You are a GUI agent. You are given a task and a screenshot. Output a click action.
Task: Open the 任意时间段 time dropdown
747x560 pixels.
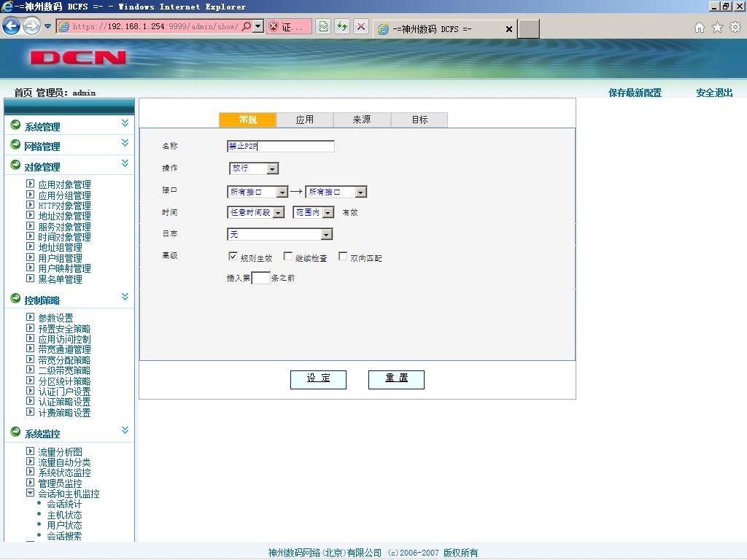(x=256, y=212)
